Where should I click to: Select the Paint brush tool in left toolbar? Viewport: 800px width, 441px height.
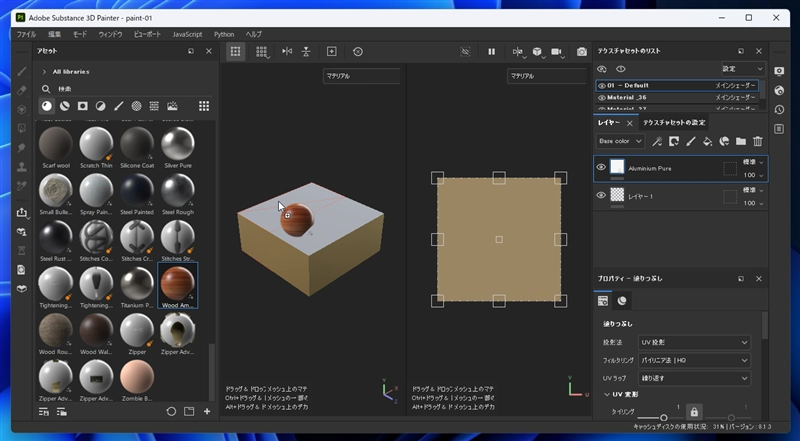click(21, 71)
